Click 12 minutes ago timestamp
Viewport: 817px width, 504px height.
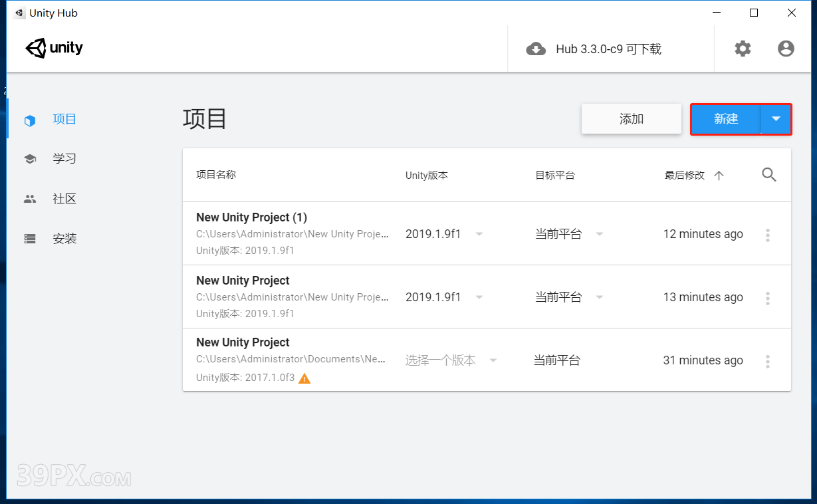pos(703,234)
